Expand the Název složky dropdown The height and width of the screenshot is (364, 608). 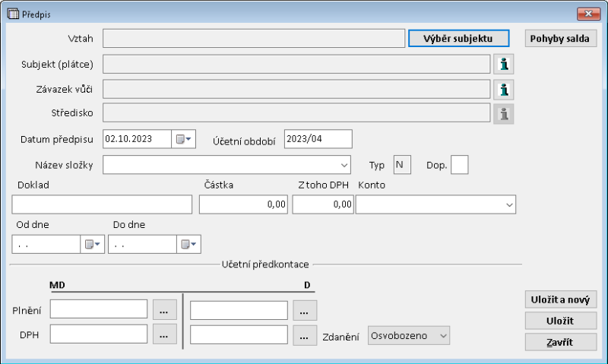click(344, 164)
